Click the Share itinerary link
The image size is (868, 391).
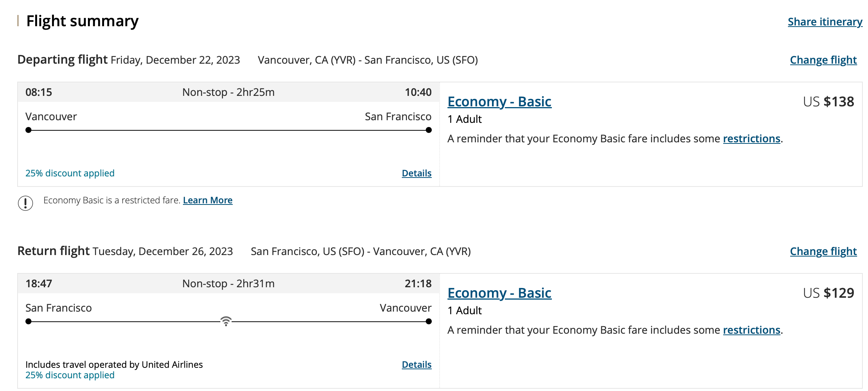pyautogui.click(x=825, y=22)
